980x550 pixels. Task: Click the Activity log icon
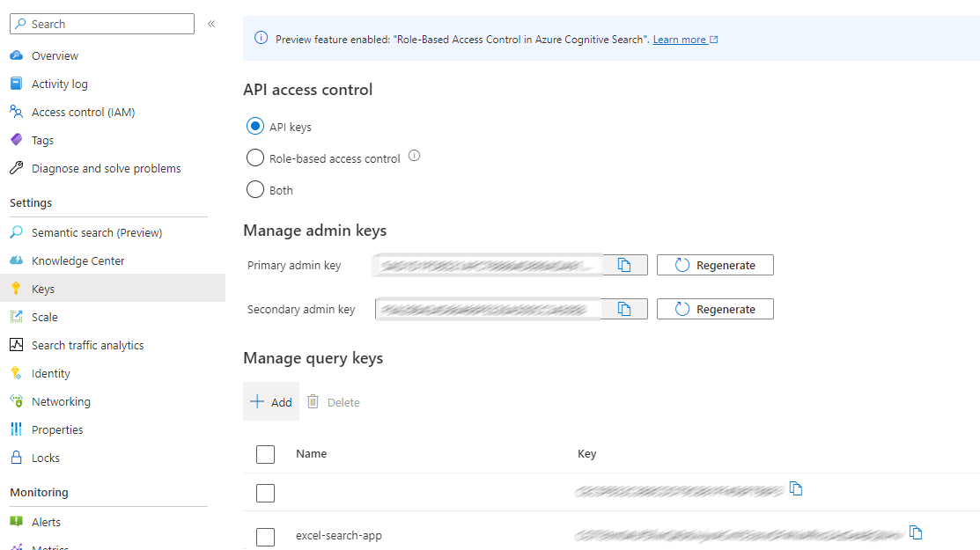pos(17,84)
